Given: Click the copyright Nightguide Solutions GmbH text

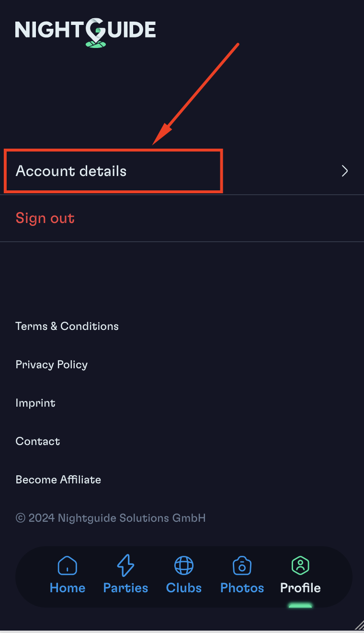Looking at the screenshot, I should 111,518.
